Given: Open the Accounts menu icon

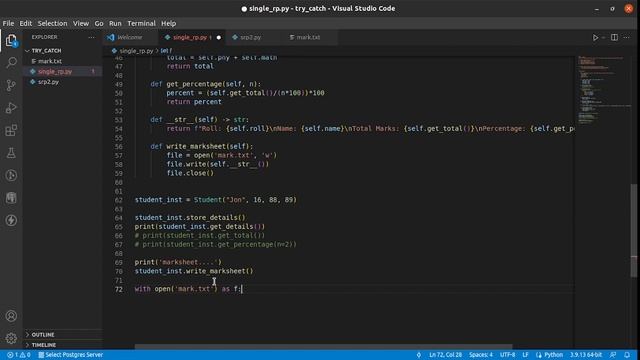Looking at the screenshot, I should 11,316.
